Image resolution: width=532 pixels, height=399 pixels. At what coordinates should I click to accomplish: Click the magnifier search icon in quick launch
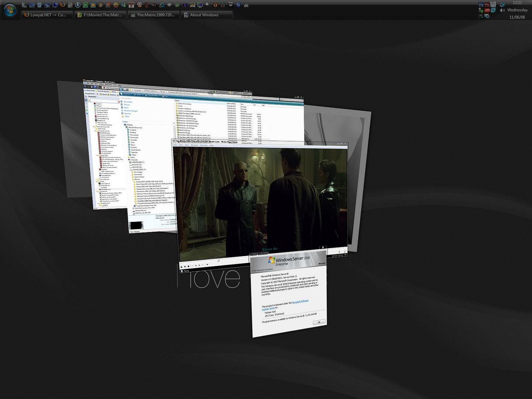click(x=208, y=5)
